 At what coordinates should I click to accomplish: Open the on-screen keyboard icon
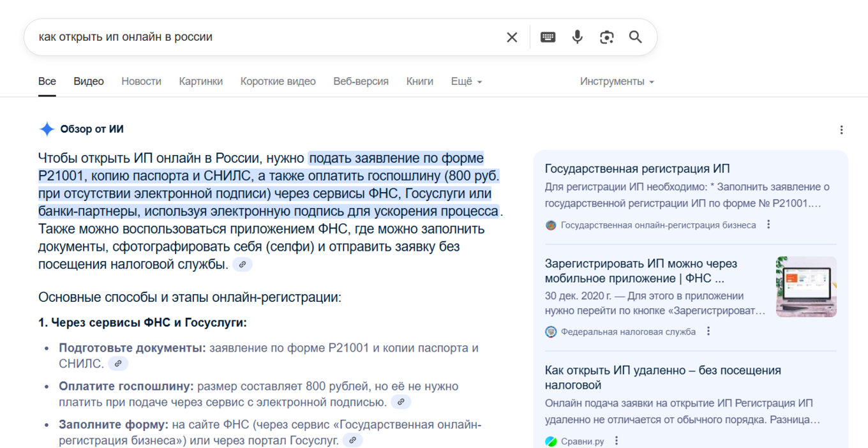click(x=548, y=37)
